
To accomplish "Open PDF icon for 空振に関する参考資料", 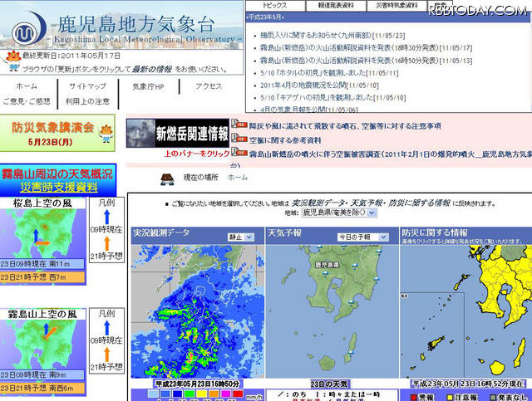I will 239,139.
